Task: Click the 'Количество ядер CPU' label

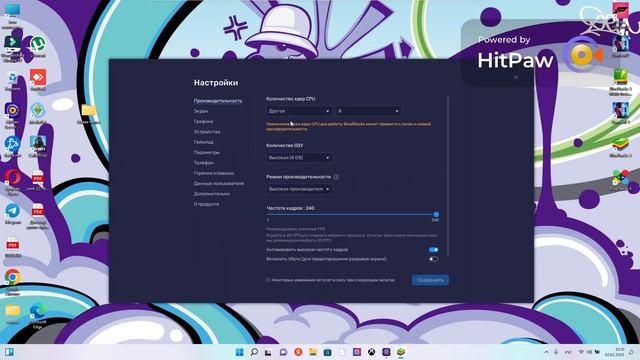Action: [x=291, y=99]
